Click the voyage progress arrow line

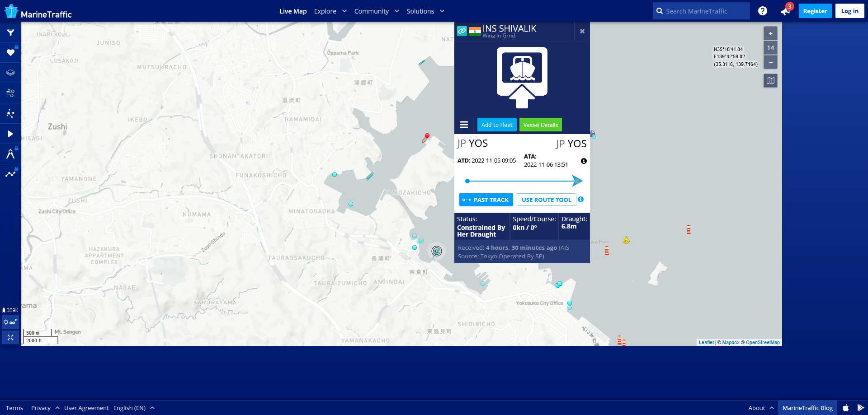point(524,181)
